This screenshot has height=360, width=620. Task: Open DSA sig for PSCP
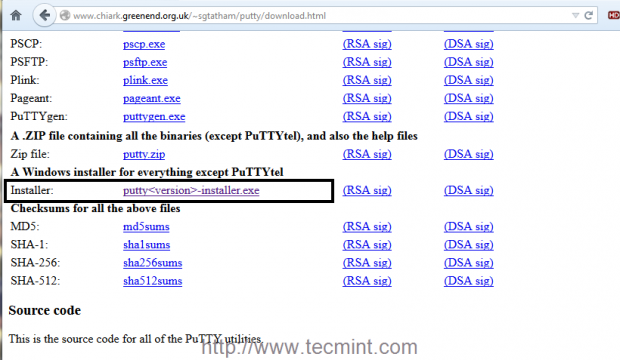(469, 44)
